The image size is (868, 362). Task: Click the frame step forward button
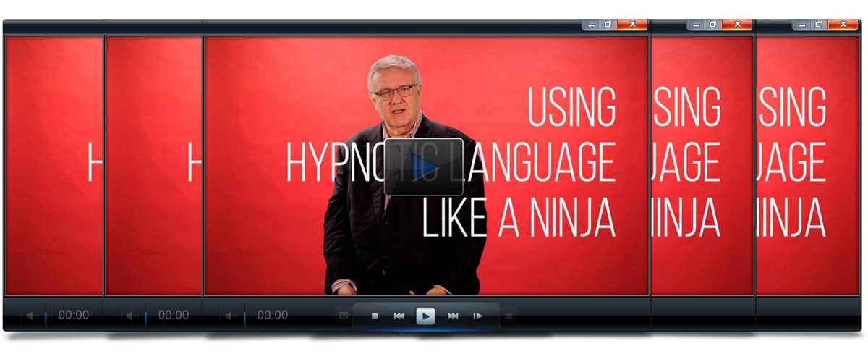tap(477, 316)
